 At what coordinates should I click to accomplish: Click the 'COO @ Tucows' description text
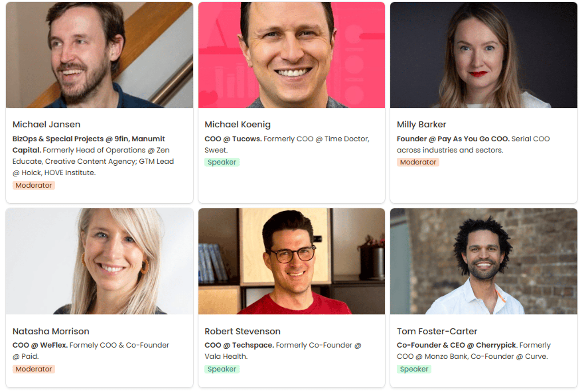click(x=233, y=139)
